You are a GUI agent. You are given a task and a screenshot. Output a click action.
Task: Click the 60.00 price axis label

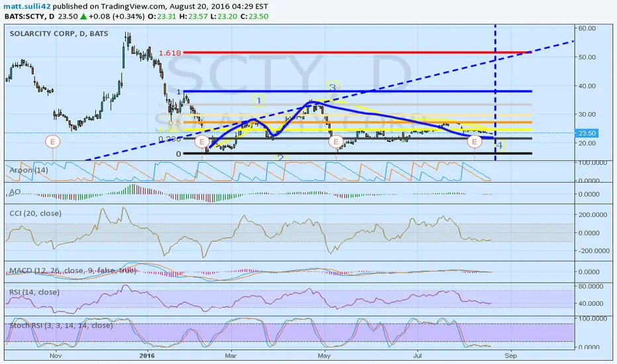[587, 28]
